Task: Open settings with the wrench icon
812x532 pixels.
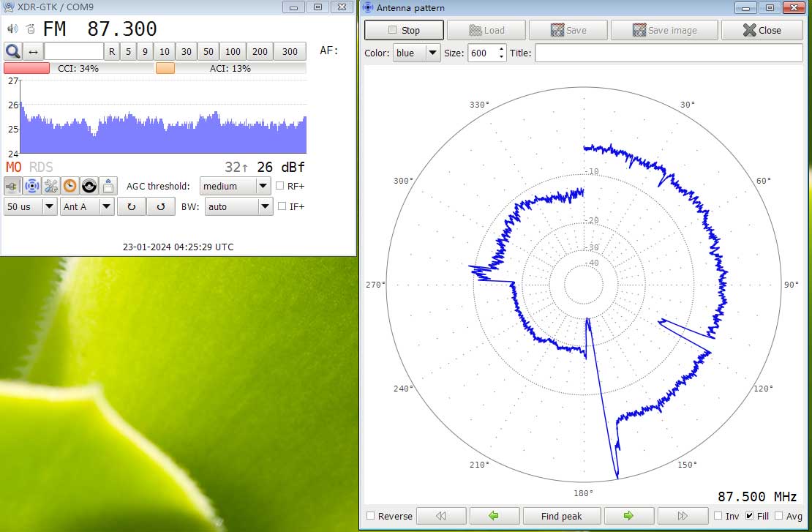Action: click(x=51, y=186)
